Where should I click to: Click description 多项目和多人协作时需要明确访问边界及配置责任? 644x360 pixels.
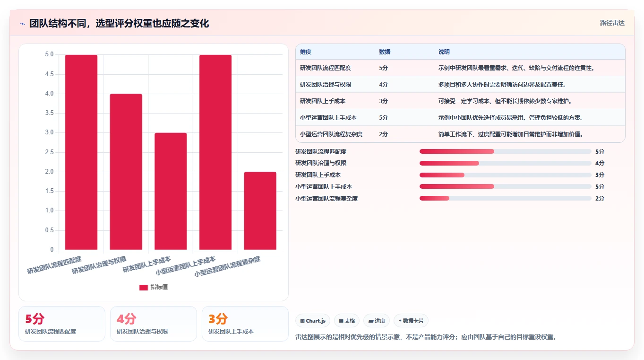[502, 85]
